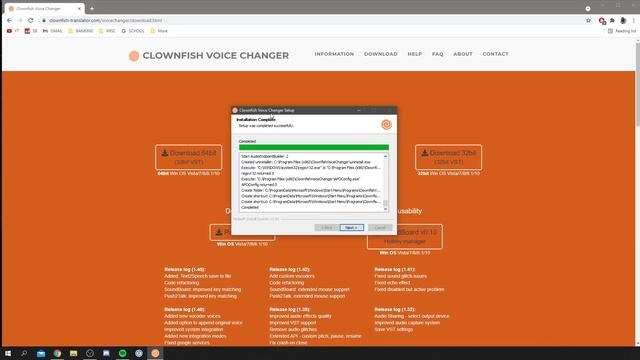This screenshot has width=640, height=360.
Task: Close the Clownfish Voice Changer browser tab
Action: (x=79, y=8)
